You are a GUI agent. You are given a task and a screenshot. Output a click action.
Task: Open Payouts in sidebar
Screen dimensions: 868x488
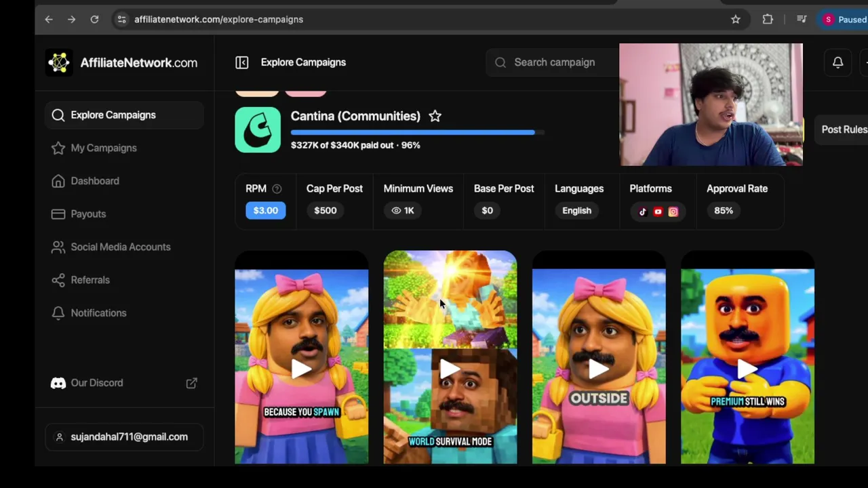[x=125, y=214]
